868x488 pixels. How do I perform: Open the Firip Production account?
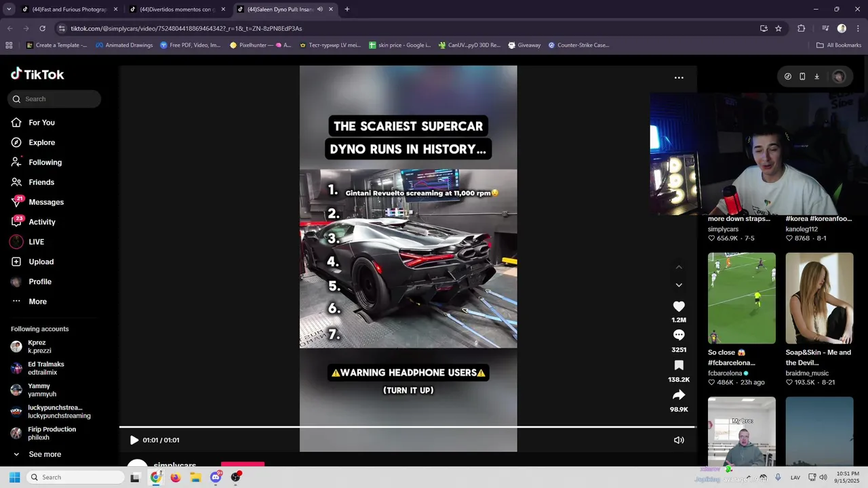(x=43, y=433)
